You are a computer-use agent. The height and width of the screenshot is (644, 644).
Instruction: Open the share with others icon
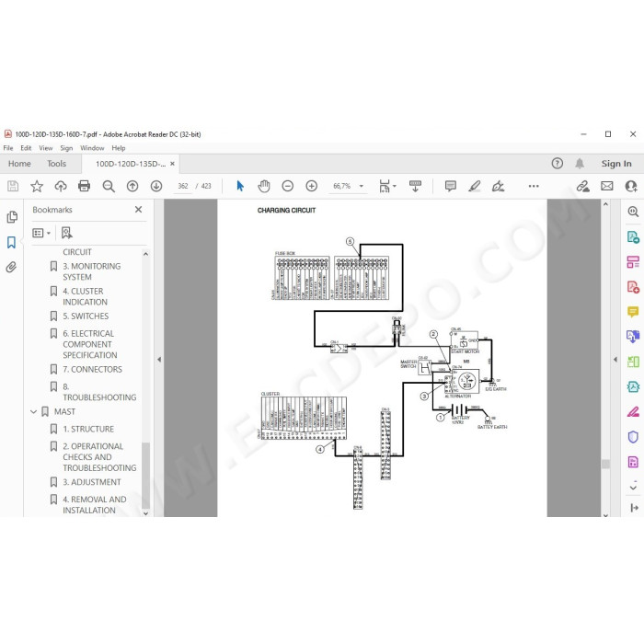tap(631, 186)
